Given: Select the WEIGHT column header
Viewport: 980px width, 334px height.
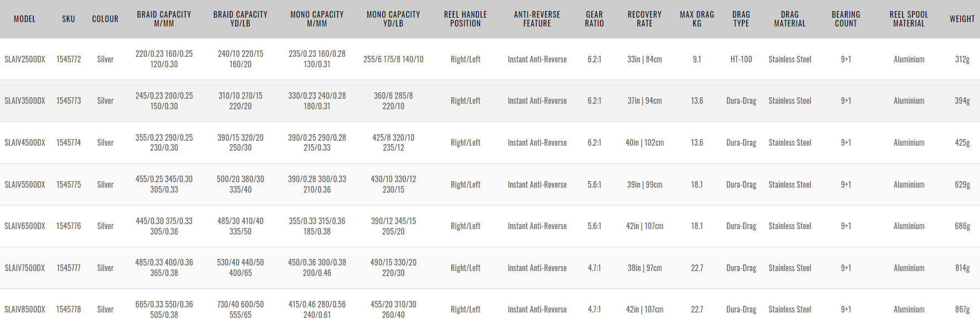Looking at the screenshot, I should [962, 19].
